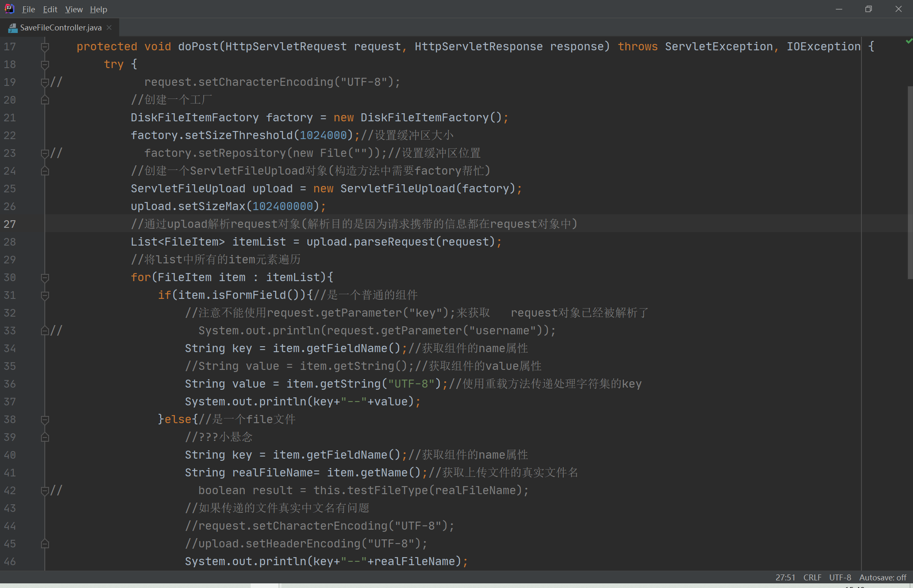Click the caret position 27:51 in status bar
Image resolution: width=913 pixels, height=588 pixels.
point(785,577)
